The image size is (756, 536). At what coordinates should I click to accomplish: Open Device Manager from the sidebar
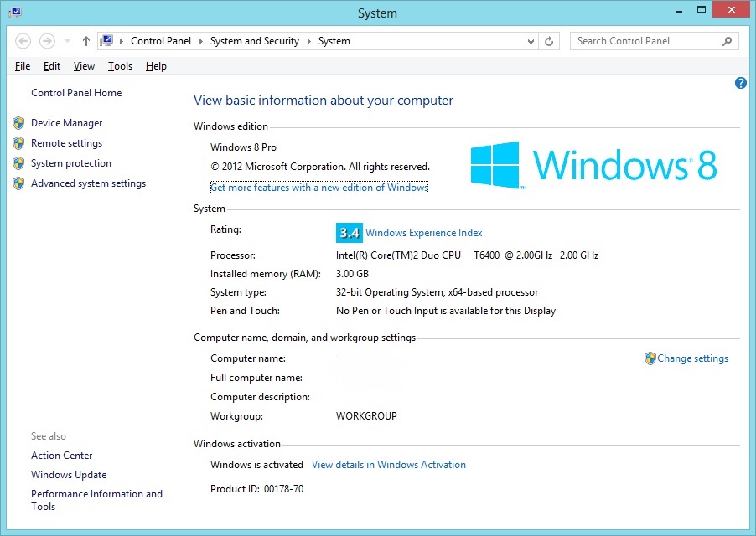(66, 122)
